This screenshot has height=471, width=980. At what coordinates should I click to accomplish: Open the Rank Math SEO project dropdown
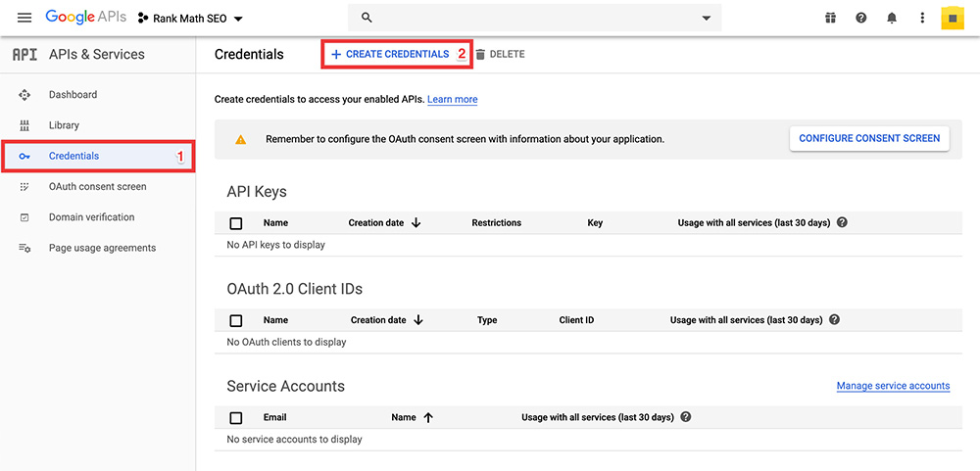190,19
